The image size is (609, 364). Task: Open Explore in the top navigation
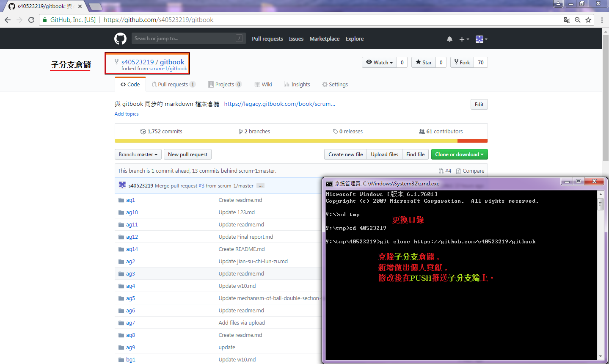(355, 39)
